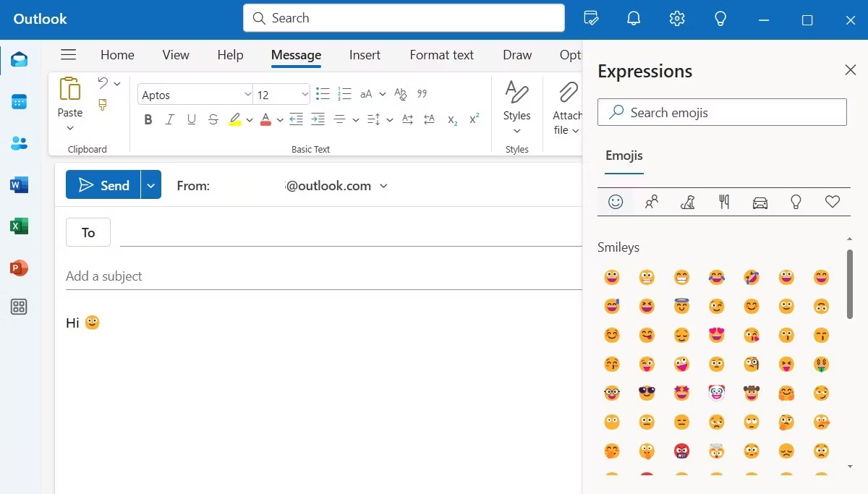Open the text highlight color picker
Image resolution: width=868 pixels, height=494 pixels.
click(x=250, y=120)
